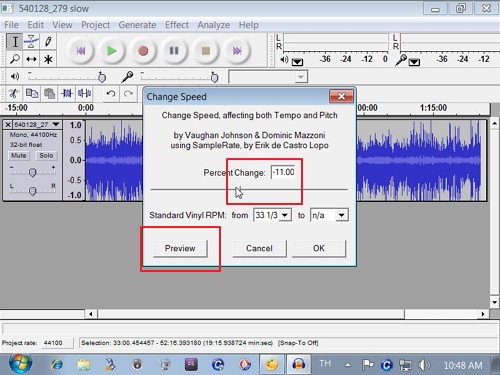The image size is (500, 375).
Task: Solo the 540128_27 track
Action: pyautogui.click(x=46, y=156)
